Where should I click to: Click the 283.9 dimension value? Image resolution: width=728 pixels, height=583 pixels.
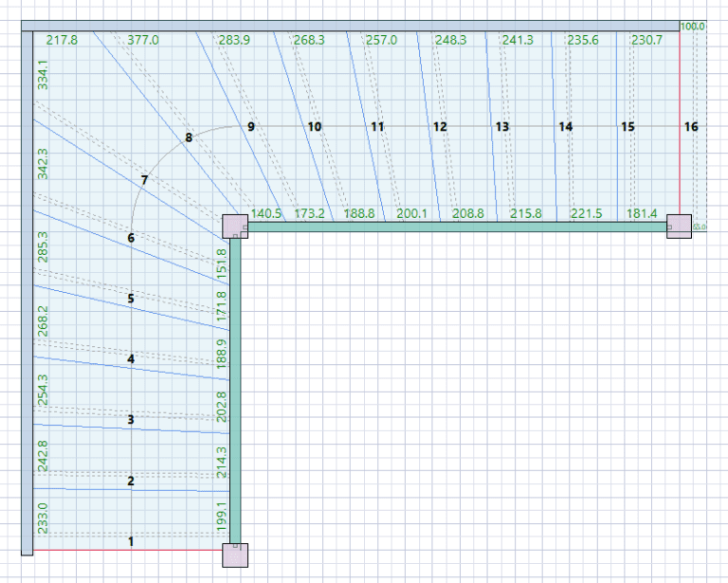[x=234, y=40]
